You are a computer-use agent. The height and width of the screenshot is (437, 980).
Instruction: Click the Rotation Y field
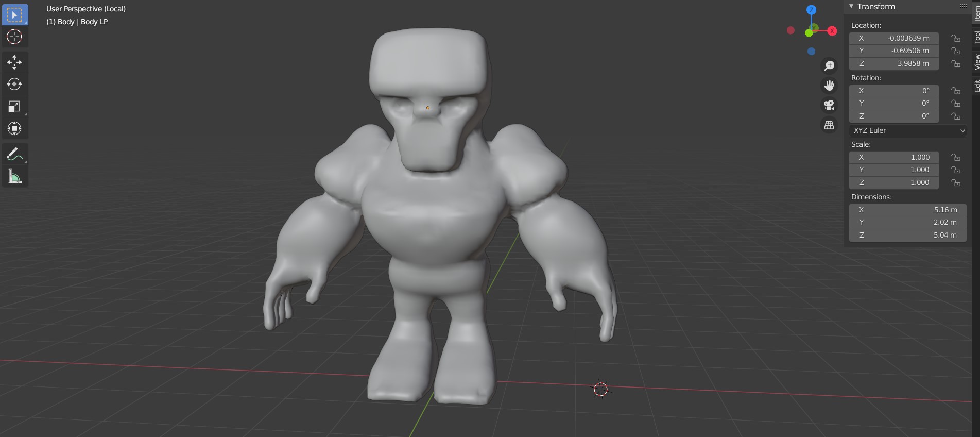[x=894, y=103]
